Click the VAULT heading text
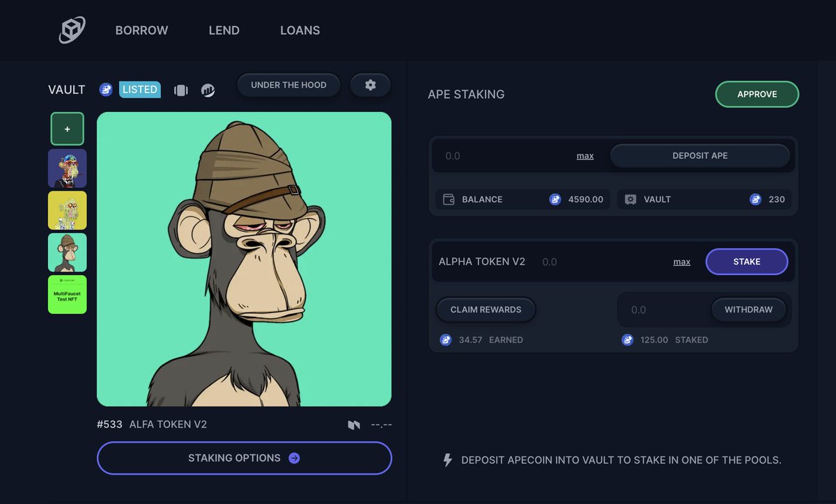Viewport: 836px width, 504px height. pyautogui.click(x=67, y=90)
